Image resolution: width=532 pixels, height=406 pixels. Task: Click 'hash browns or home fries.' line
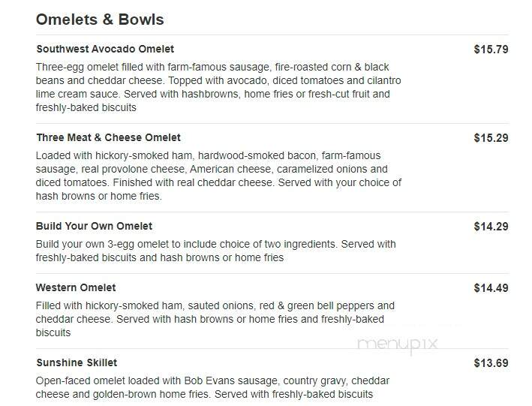(x=99, y=196)
